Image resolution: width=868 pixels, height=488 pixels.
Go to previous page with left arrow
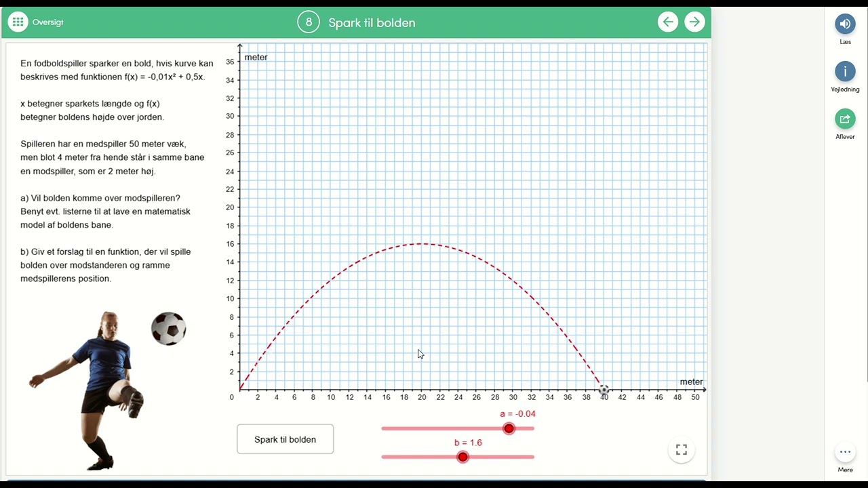pyautogui.click(x=668, y=22)
